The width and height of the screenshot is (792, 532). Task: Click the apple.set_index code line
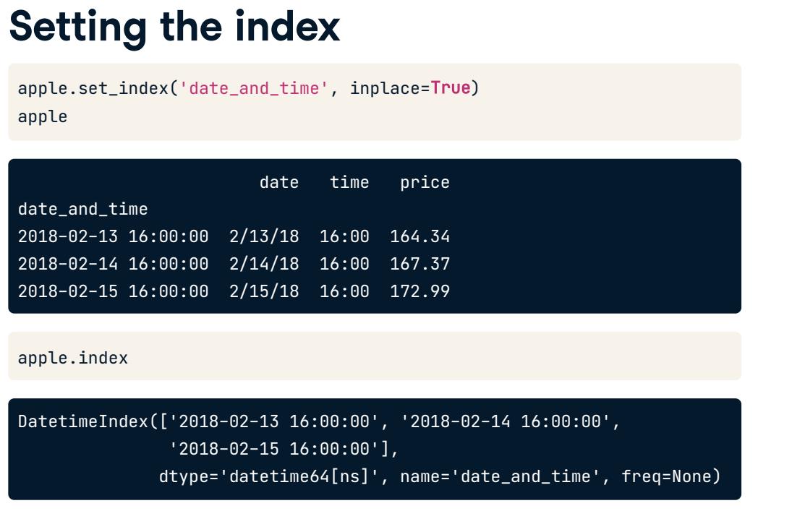(249, 88)
